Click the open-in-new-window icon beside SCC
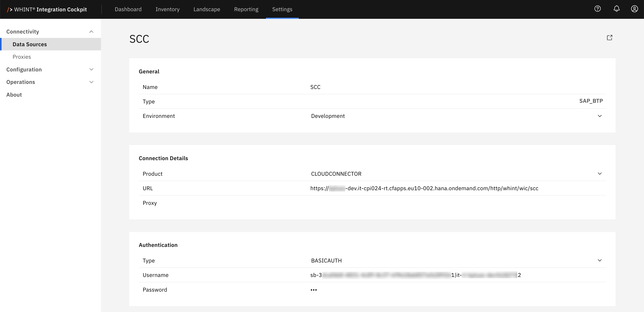Screen dimensions: 644x312 (x=609, y=38)
